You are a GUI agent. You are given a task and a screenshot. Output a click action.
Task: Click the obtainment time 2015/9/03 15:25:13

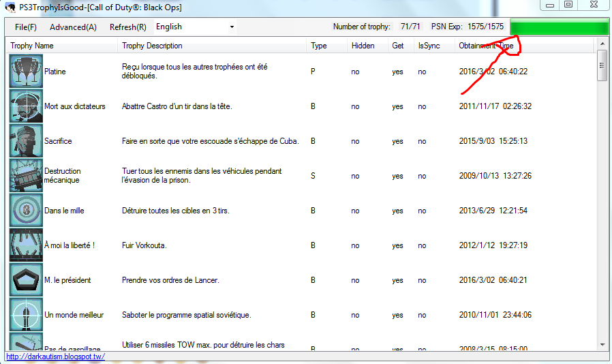(493, 141)
